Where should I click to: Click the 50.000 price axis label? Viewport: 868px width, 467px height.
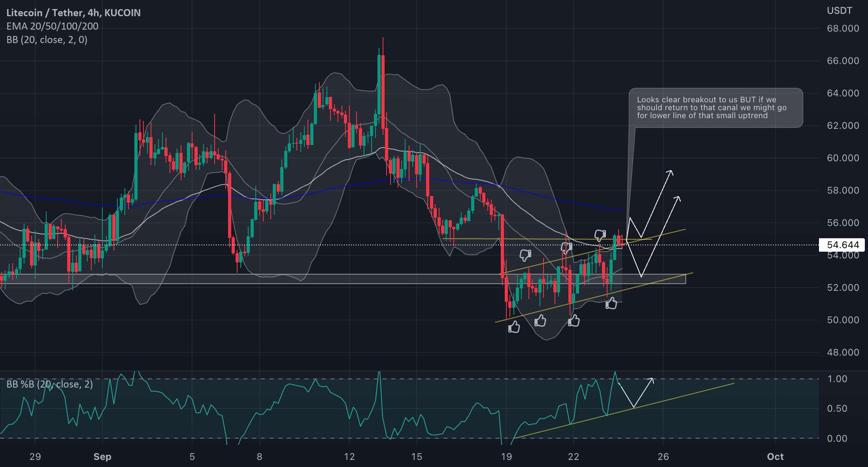(843, 320)
